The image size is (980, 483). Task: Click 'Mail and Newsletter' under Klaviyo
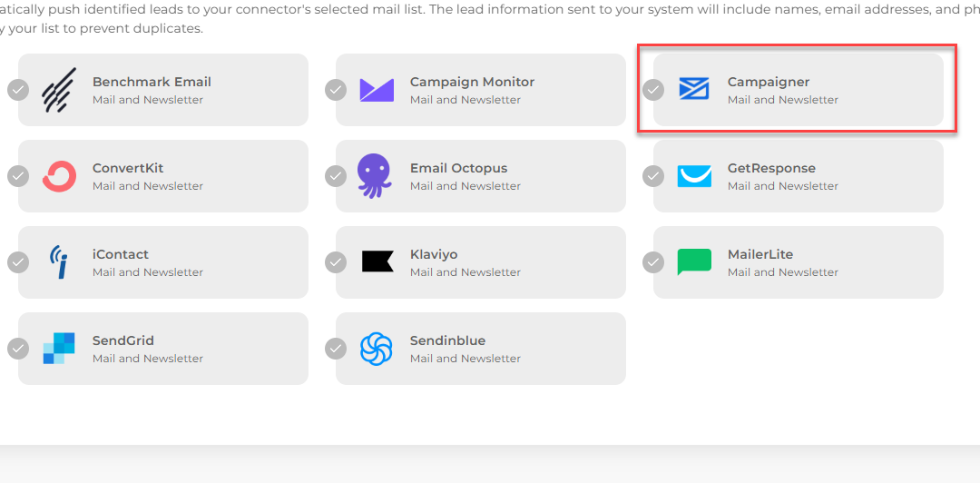tap(465, 272)
